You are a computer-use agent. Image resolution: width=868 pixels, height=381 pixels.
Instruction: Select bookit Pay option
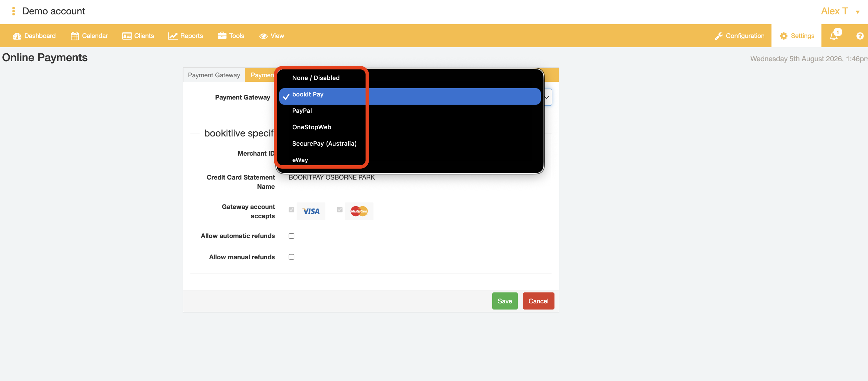pos(410,96)
